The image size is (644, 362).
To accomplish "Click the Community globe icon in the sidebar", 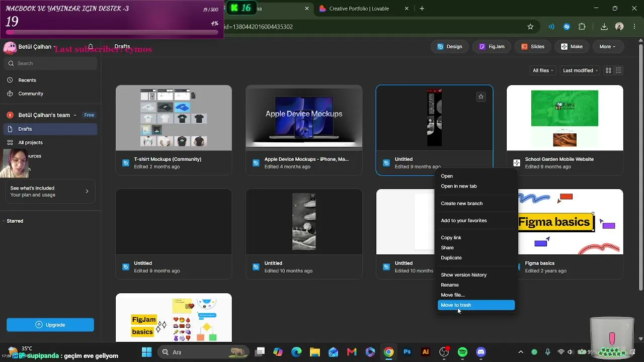I will [10, 94].
